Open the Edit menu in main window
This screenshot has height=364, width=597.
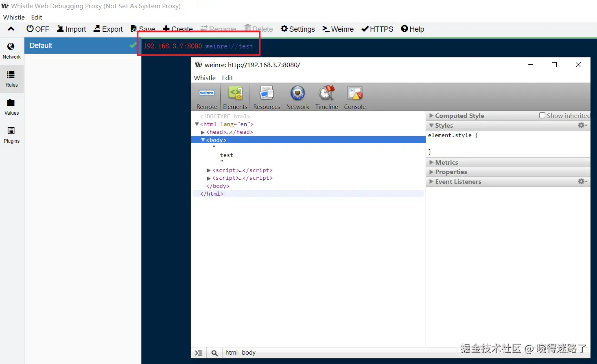click(x=37, y=17)
